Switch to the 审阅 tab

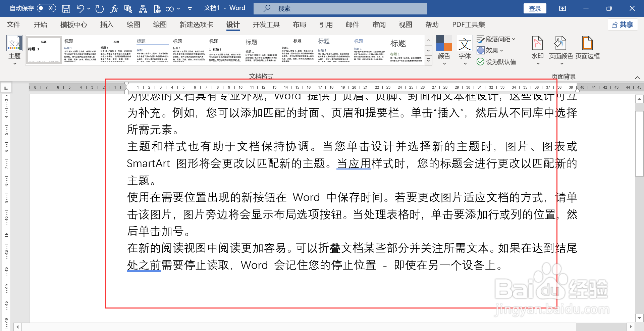(379, 25)
